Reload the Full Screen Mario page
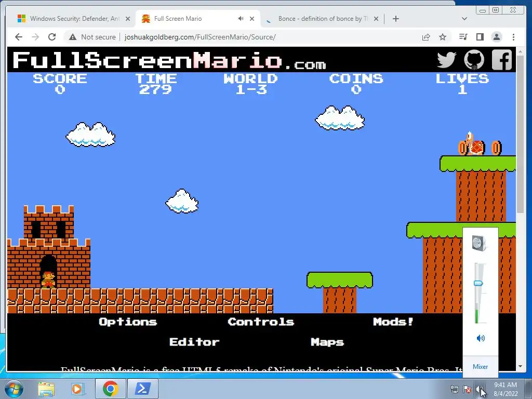This screenshot has width=532, height=399. pos(52,37)
